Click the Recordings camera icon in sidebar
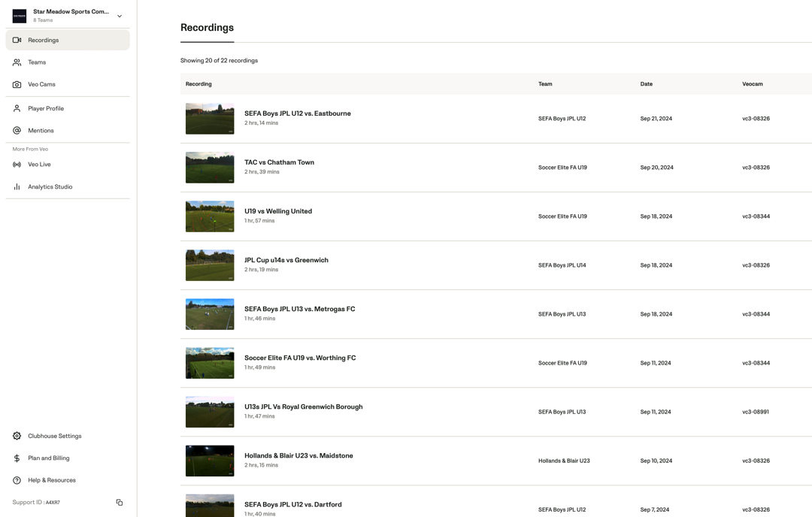Image resolution: width=812 pixels, height=517 pixels. click(17, 40)
